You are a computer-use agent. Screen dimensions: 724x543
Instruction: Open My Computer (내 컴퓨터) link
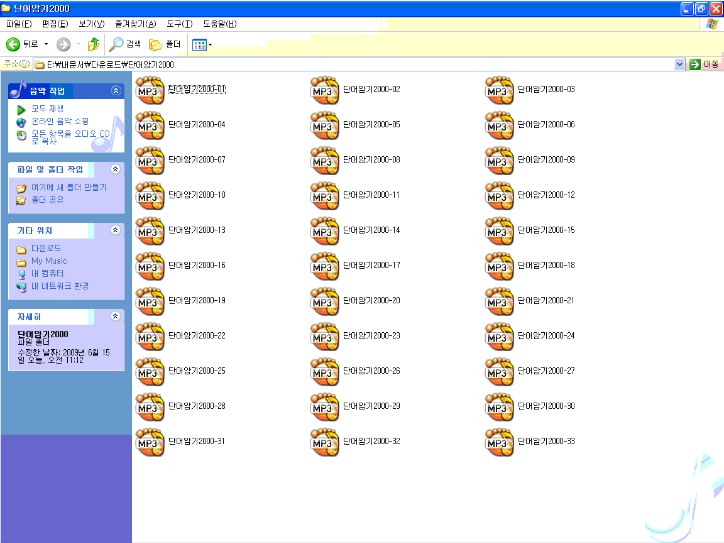pyautogui.click(x=47, y=273)
